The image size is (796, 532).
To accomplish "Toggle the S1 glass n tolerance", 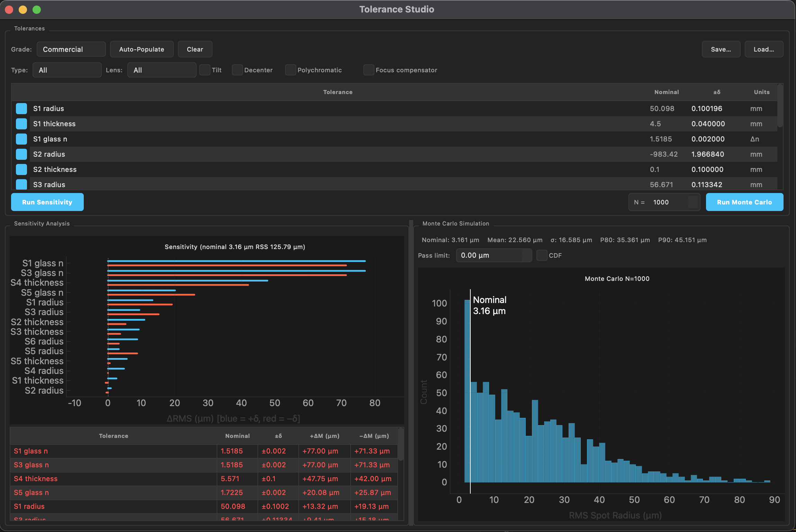I will [21, 139].
